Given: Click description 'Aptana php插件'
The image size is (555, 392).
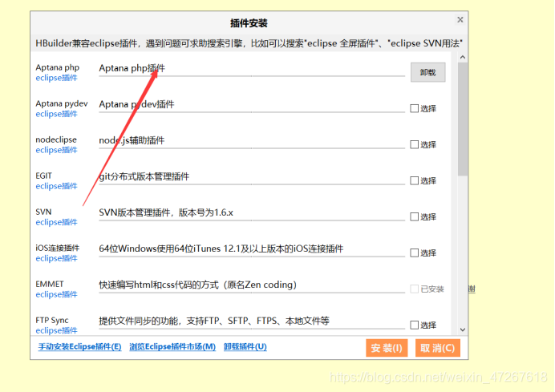Looking at the screenshot, I should click(x=132, y=68).
